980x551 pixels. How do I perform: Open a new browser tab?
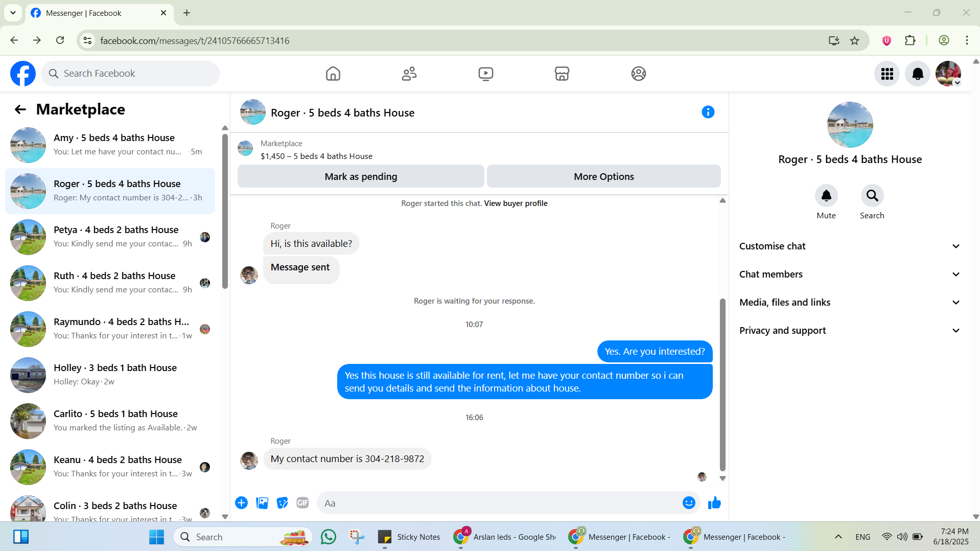pyautogui.click(x=187, y=13)
